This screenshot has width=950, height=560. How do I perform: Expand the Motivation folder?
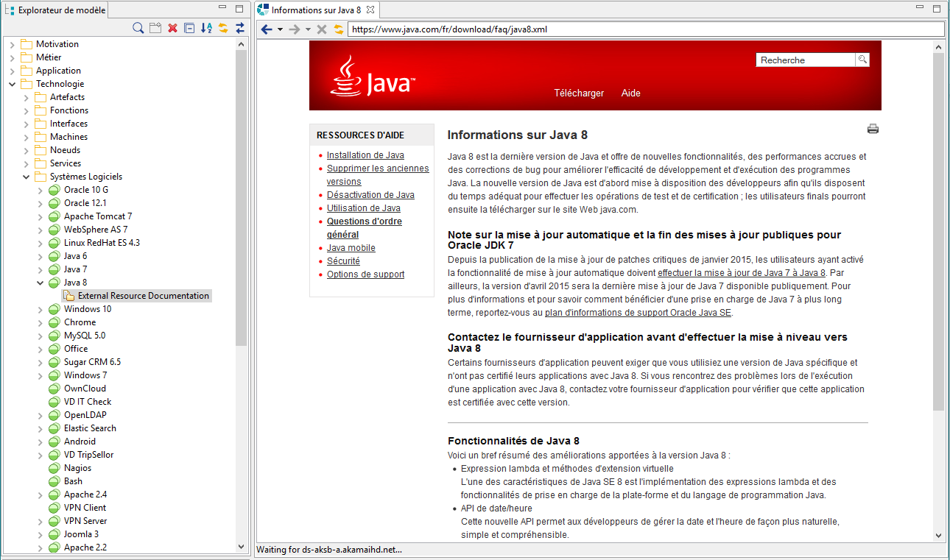point(12,44)
